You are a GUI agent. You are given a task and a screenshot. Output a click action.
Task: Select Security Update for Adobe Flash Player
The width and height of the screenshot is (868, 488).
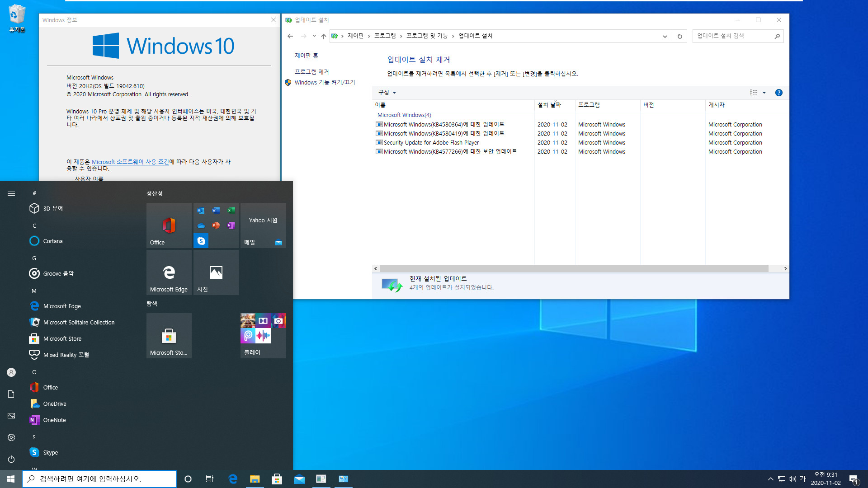[581, 142]
